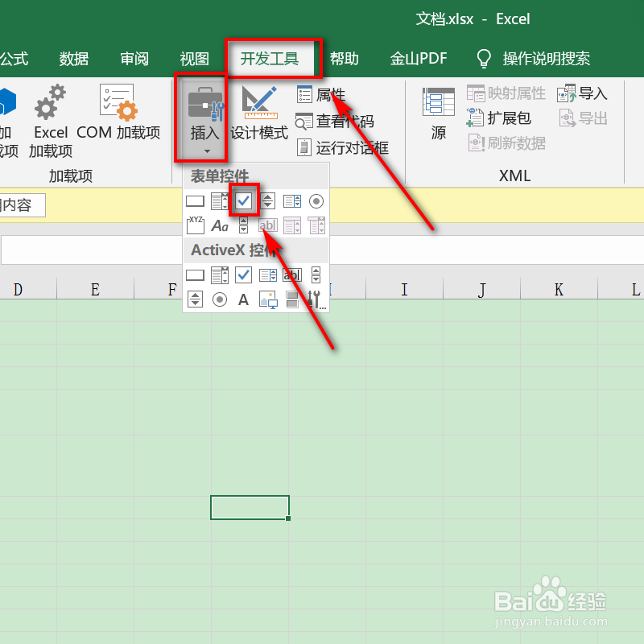Select the button form control
Viewport: 644px width, 644px height.
(x=195, y=201)
